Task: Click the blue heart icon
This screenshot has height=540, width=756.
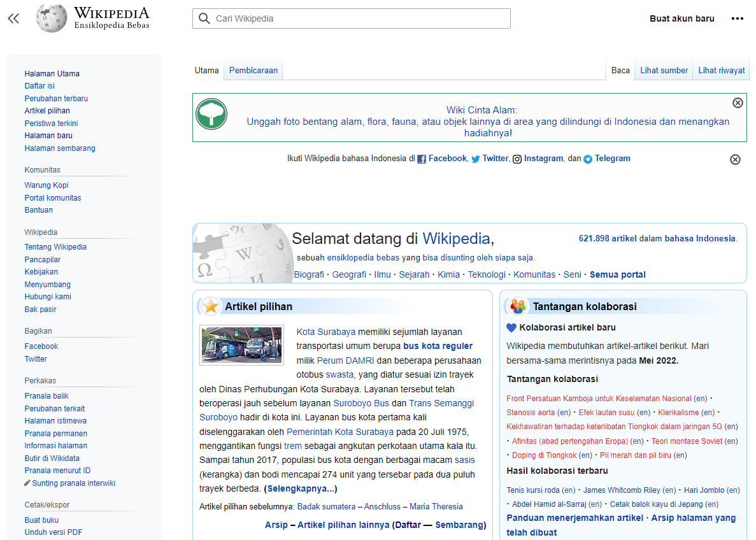Action: 511,328
